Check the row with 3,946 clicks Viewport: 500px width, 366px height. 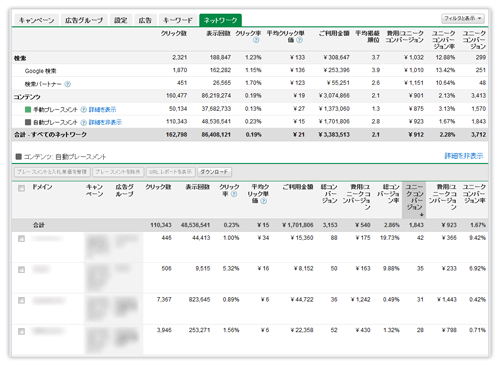tap(21, 331)
